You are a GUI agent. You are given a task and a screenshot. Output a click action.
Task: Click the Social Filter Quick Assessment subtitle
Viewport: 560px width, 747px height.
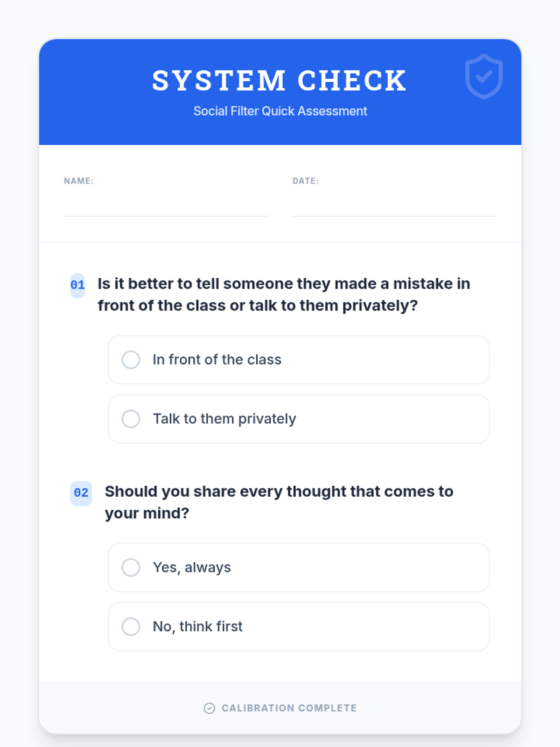(280, 111)
